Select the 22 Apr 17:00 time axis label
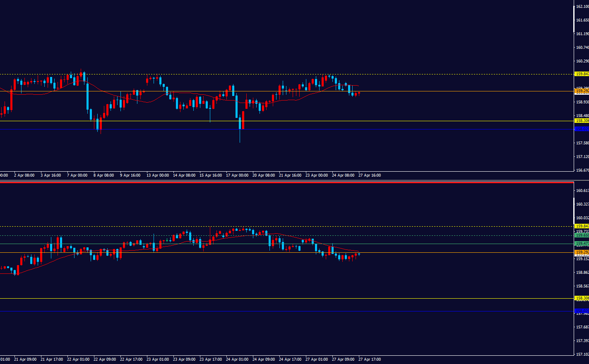The image size is (589, 364). coord(131,359)
